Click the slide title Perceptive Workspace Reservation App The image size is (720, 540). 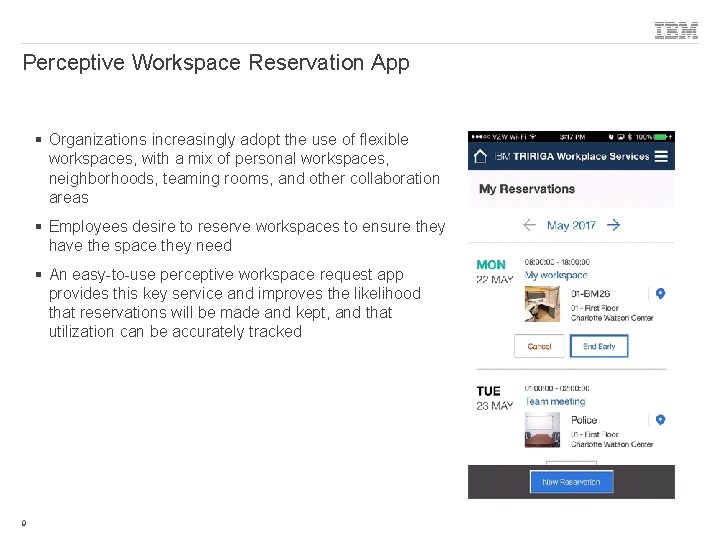click(216, 63)
